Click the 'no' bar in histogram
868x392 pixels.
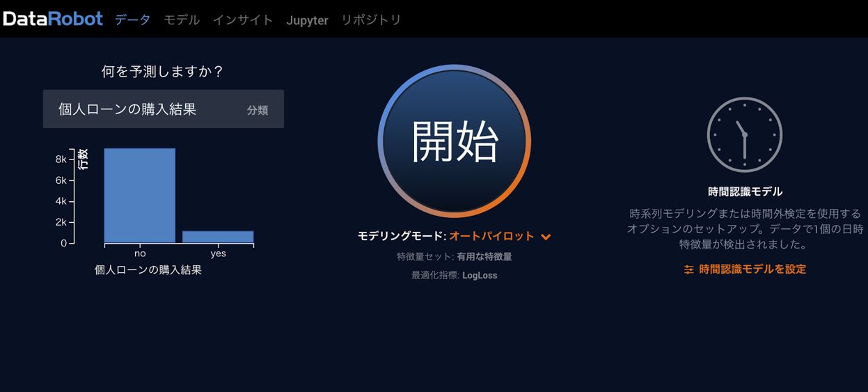[140, 196]
